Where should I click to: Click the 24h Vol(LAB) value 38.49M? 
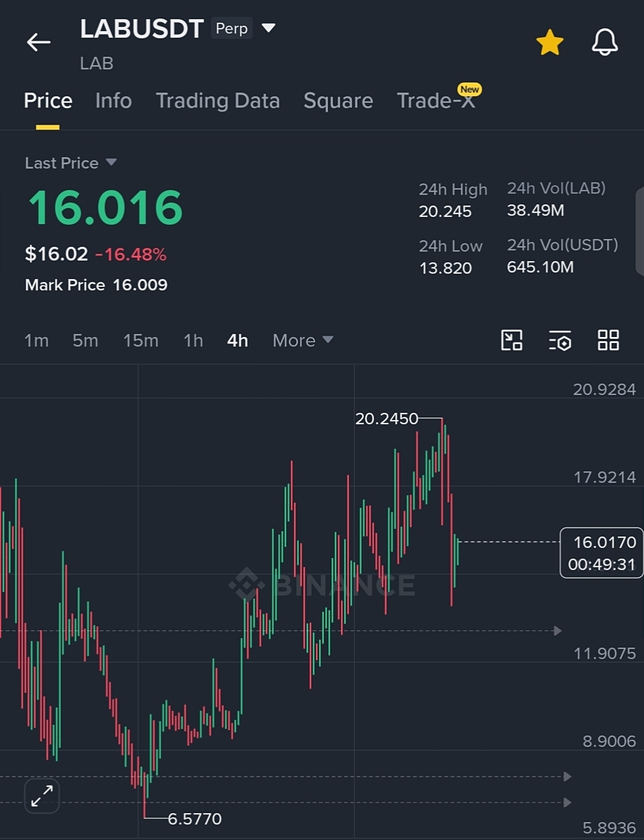(535, 210)
